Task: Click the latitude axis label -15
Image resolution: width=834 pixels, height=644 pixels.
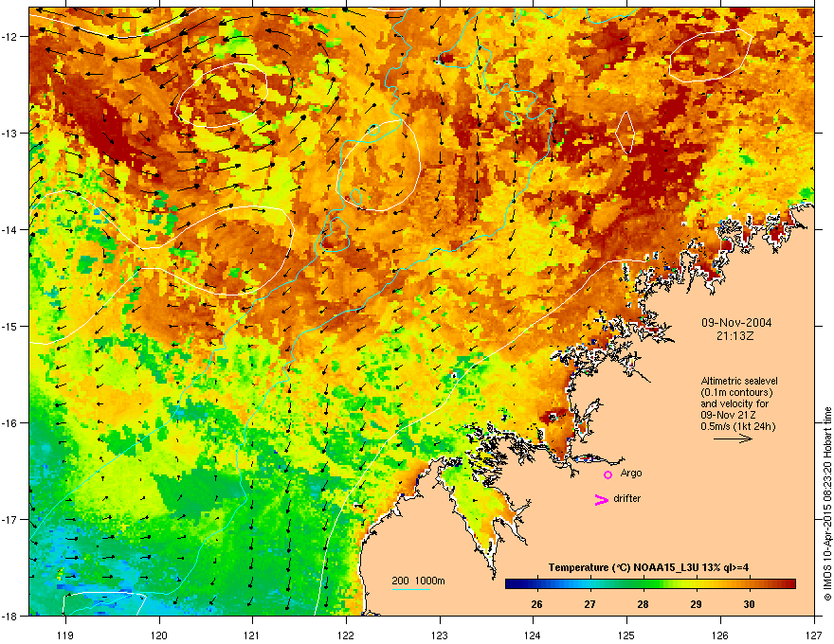Action: pos(9,326)
